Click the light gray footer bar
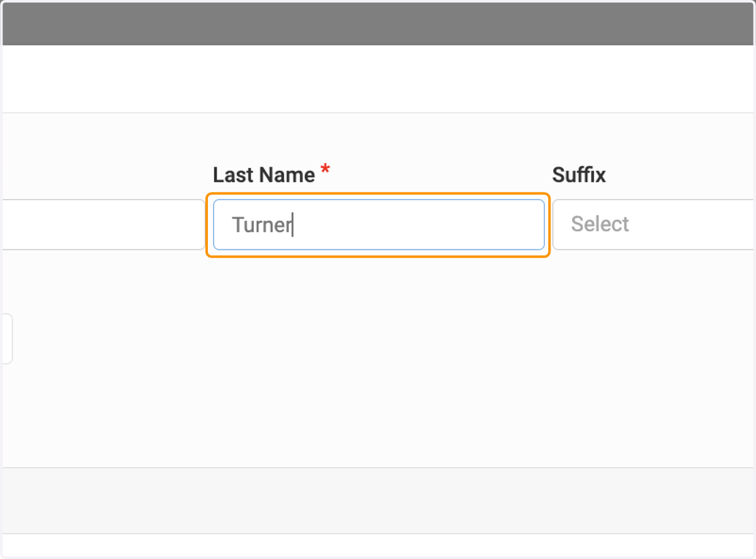 (x=378, y=500)
